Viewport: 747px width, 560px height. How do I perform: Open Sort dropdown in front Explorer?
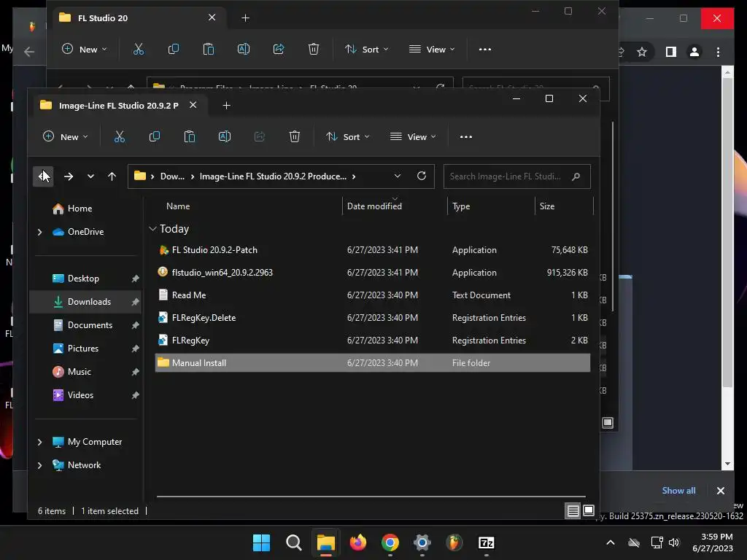tap(348, 137)
